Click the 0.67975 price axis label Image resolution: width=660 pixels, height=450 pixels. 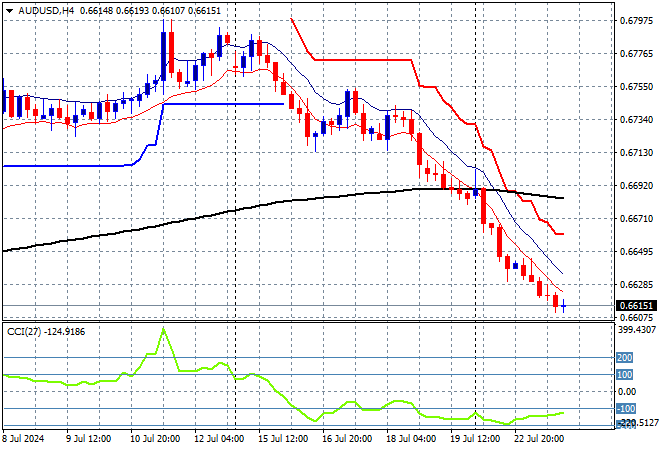coord(636,20)
